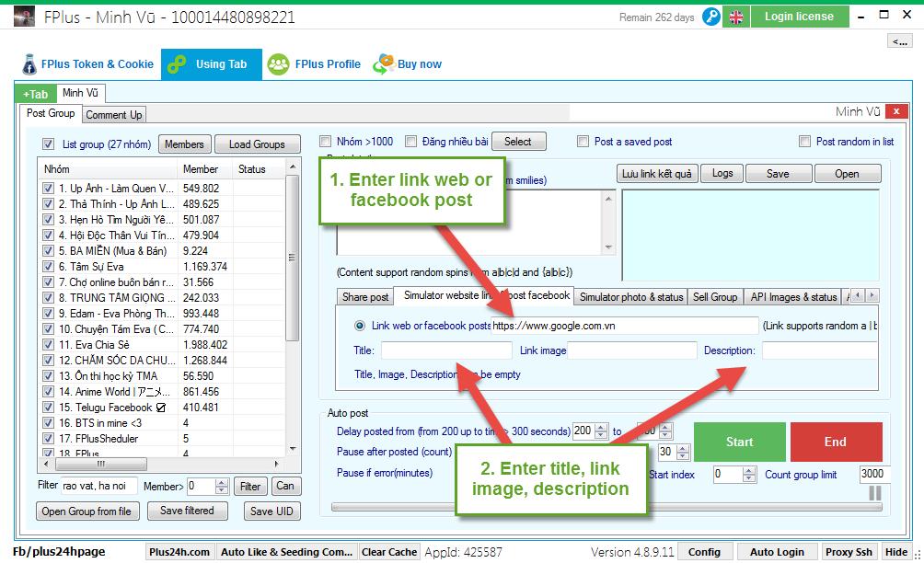Add a new tab with +Tab
924x563 pixels.
point(35,94)
